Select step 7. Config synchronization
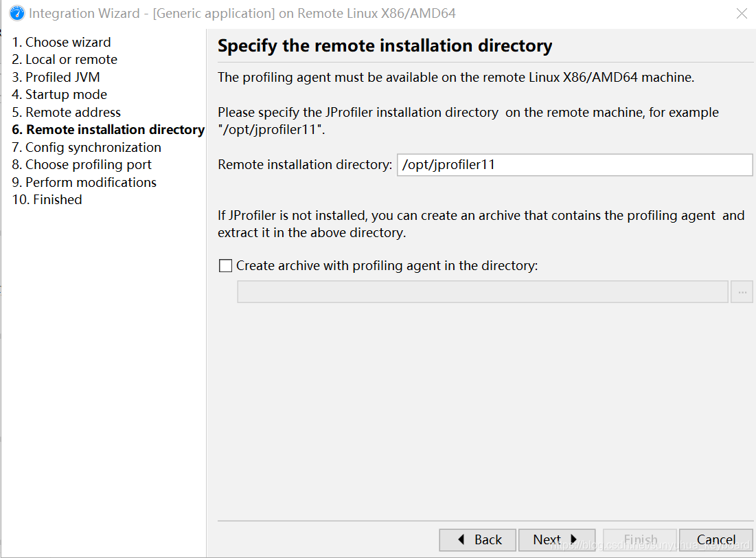The width and height of the screenshot is (756, 558). (87, 147)
